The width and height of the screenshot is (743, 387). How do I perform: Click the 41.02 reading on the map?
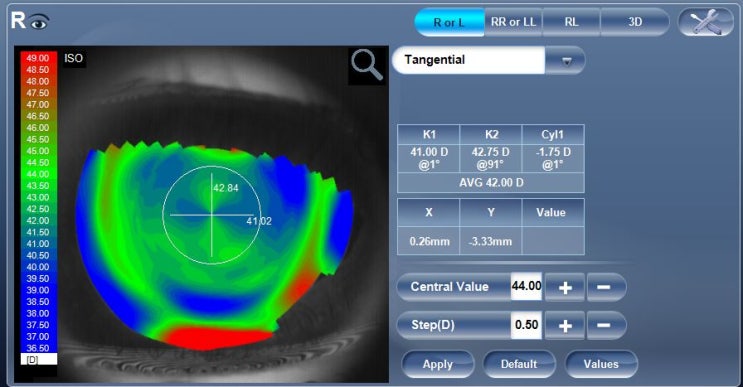pos(259,221)
